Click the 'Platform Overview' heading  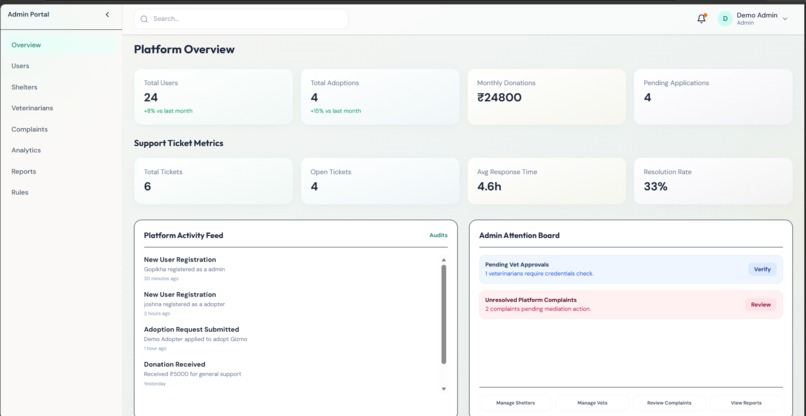point(184,50)
